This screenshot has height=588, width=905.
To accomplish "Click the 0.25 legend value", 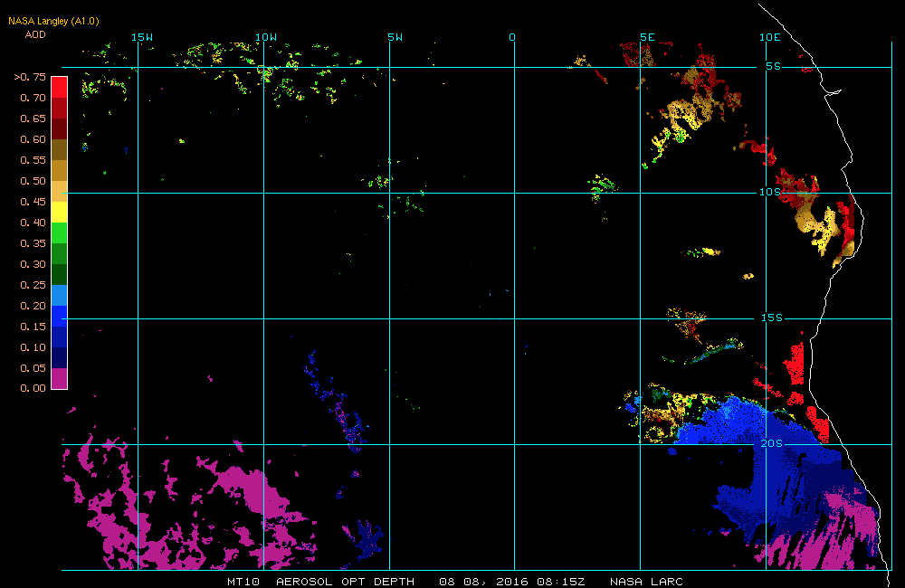I will click(33, 284).
